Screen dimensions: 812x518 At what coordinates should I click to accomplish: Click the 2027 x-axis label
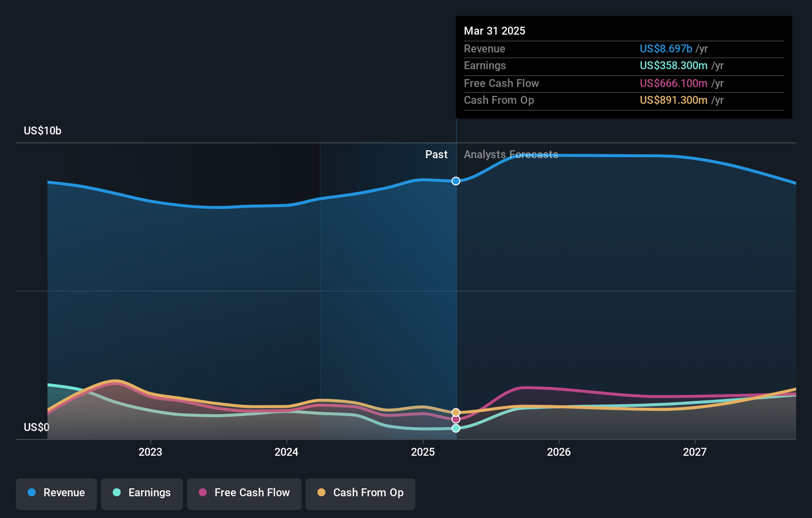pyautogui.click(x=695, y=452)
